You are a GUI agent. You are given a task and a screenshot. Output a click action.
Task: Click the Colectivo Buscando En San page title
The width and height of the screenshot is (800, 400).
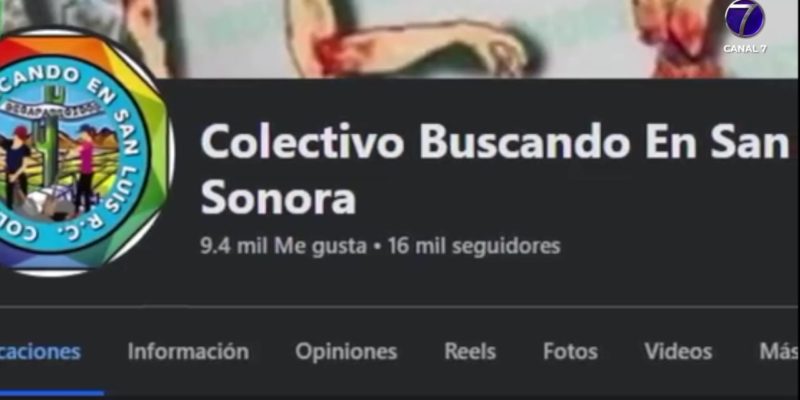(x=495, y=142)
